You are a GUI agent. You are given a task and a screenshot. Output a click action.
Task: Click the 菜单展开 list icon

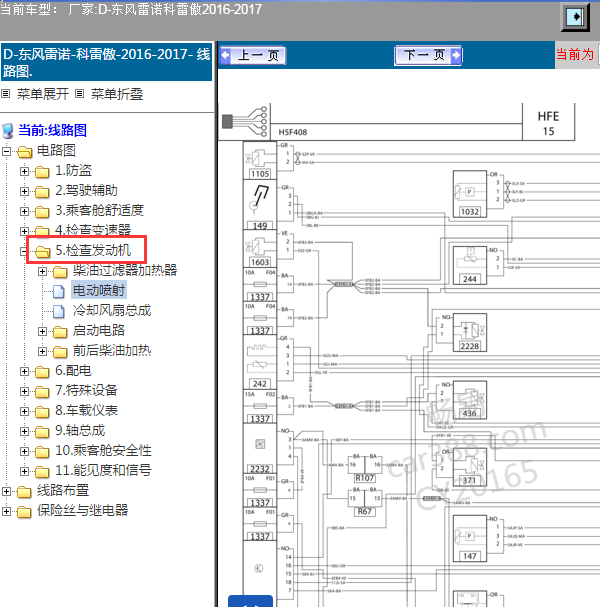tap(5, 94)
